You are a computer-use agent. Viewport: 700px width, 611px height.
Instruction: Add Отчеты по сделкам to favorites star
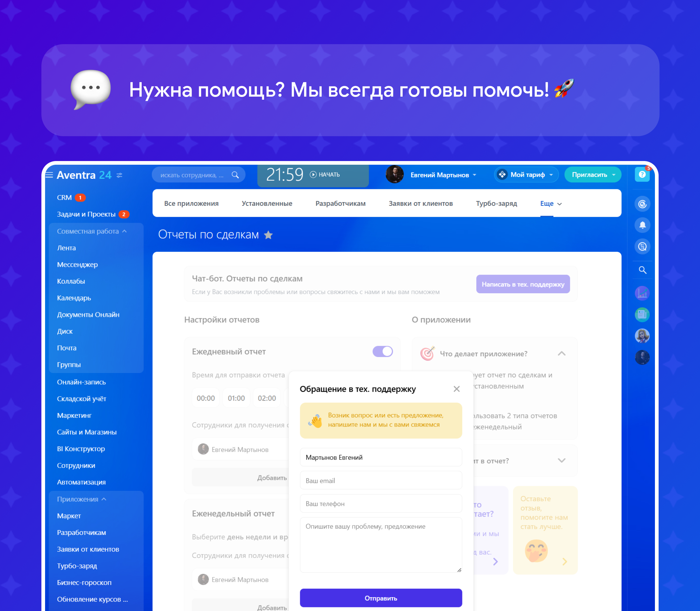pos(269,235)
